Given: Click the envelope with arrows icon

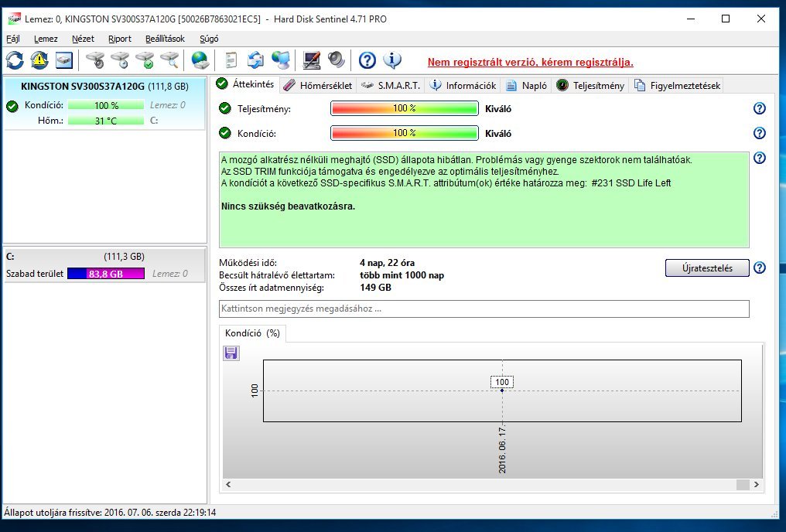Looking at the screenshot, I should [255, 60].
